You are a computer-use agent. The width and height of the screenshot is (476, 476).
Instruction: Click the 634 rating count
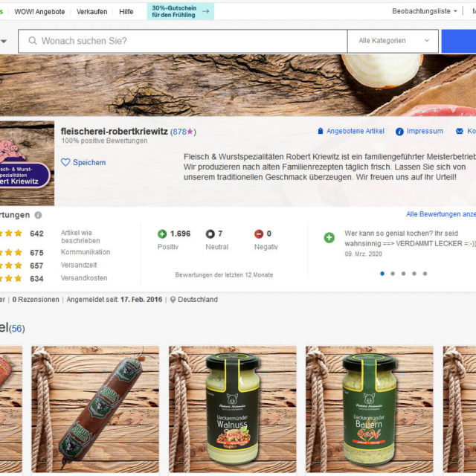pyautogui.click(x=36, y=279)
